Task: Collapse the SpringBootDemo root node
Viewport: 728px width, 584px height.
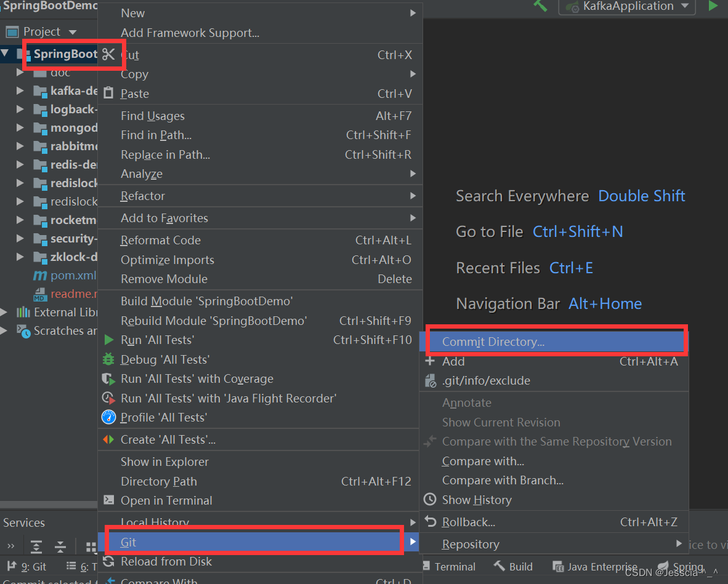Action: tap(5, 54)
